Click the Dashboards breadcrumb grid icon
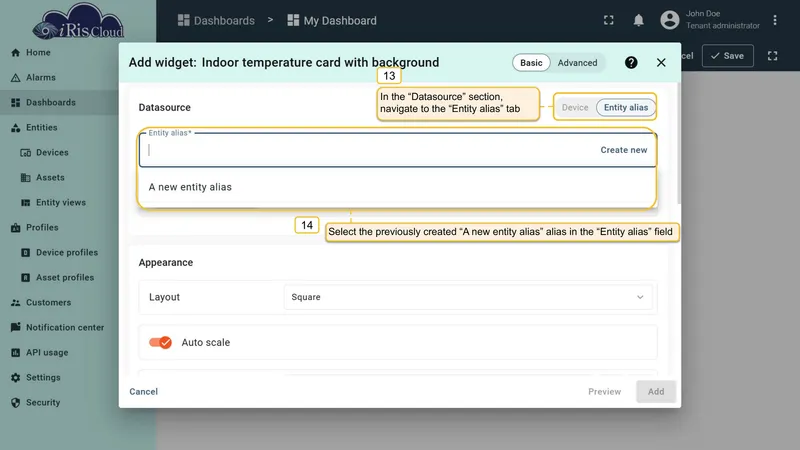The width and height of the screenshot is (800, 450). [x=183, y=20]
